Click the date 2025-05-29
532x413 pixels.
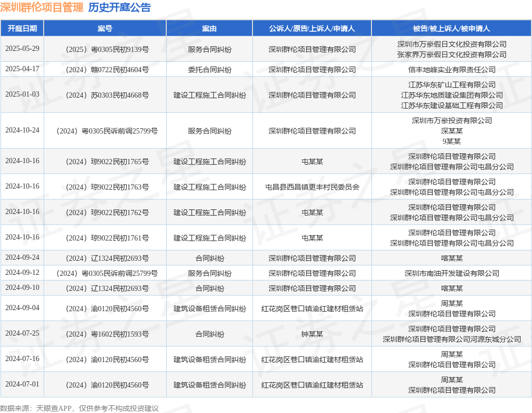click(x=22, y=48)
